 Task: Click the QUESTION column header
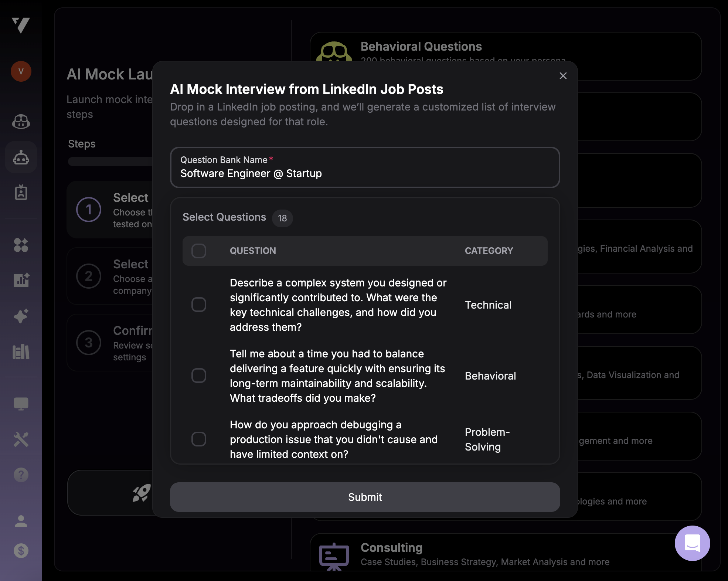253,251
